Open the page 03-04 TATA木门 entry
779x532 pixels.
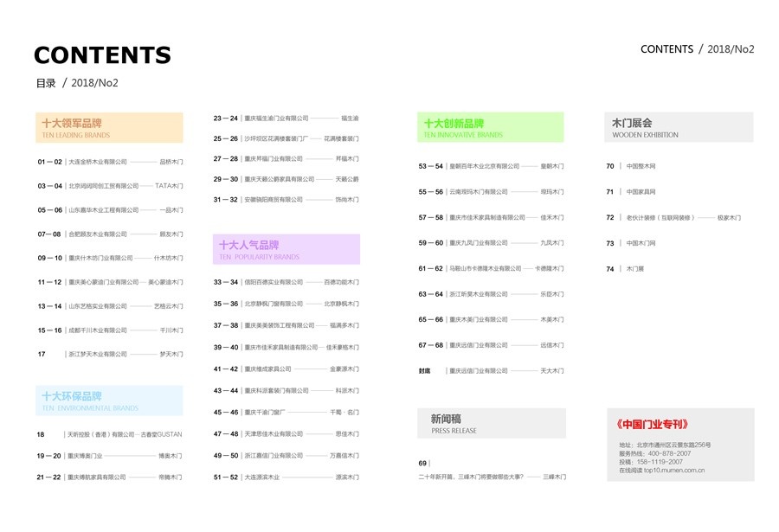click(x=110, y=186)
